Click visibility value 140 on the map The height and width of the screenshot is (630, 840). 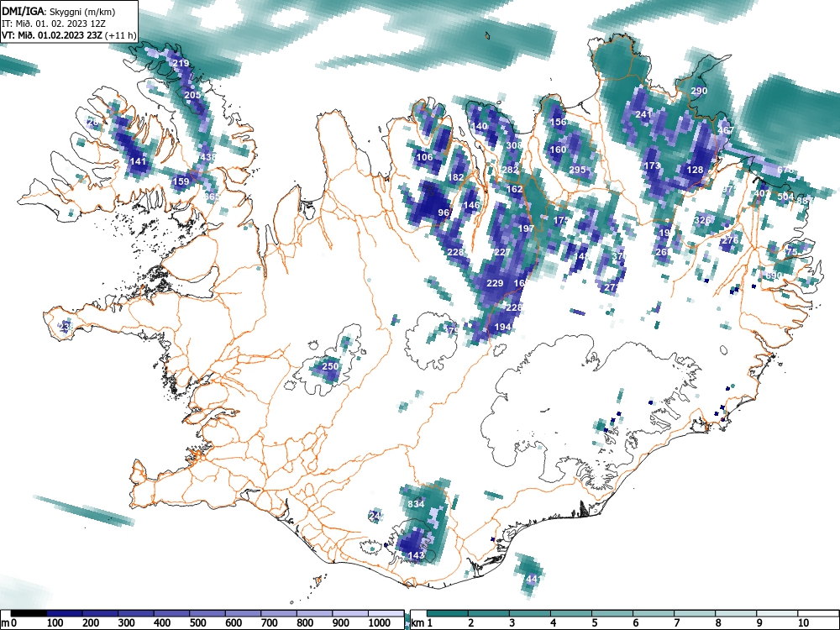(x=480, y=127)
